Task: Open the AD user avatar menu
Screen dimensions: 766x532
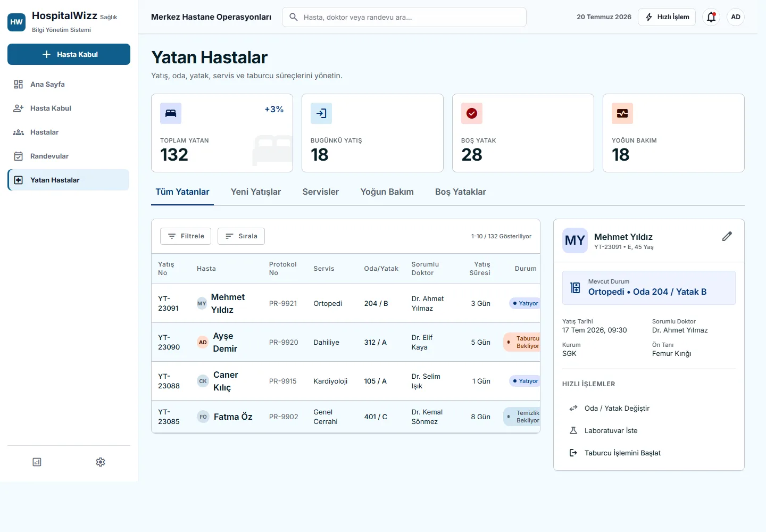Action: click(x=736, y=17)
